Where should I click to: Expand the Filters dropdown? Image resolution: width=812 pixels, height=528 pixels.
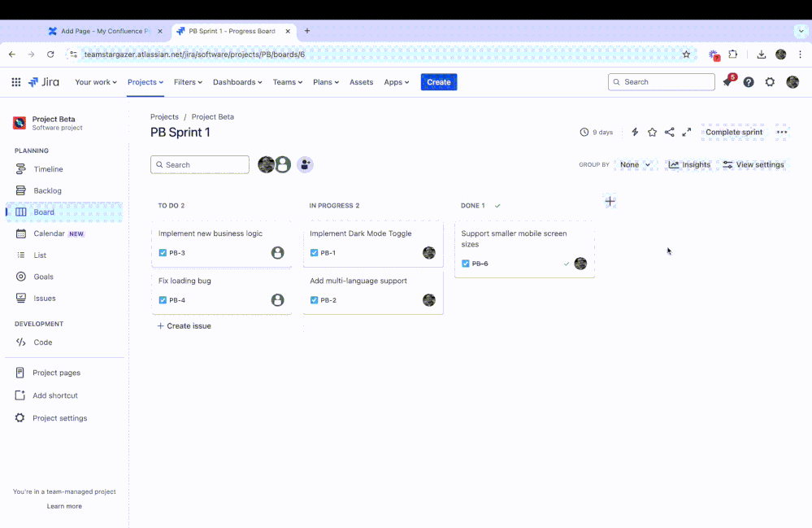coord(188,82)
